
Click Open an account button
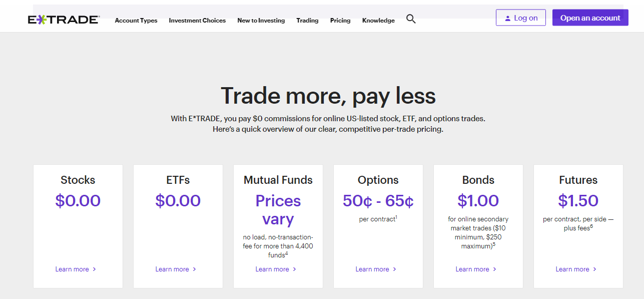pos(590,18)
